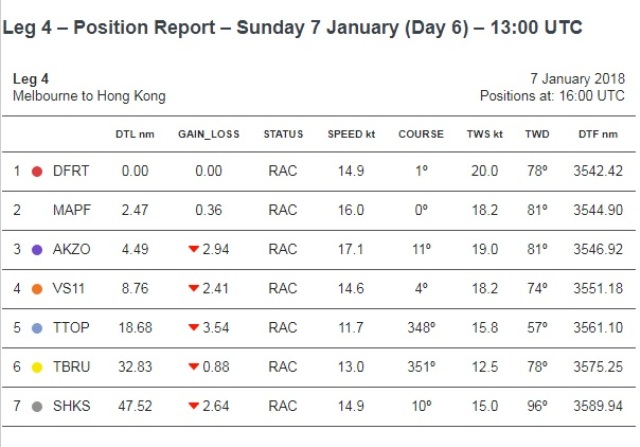This screenshot has height=447, width=640.
Task: Click VS11's red loss arrow
Action: [193, 288]
